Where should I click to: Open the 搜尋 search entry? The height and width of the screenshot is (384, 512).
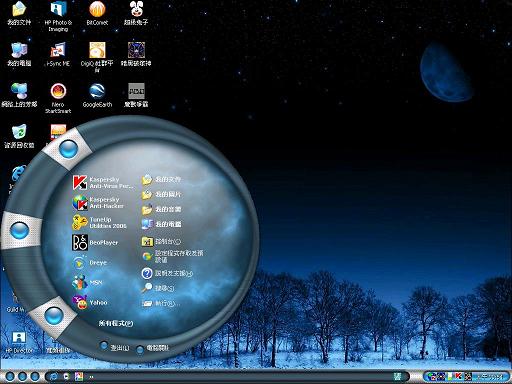[158, 288]
